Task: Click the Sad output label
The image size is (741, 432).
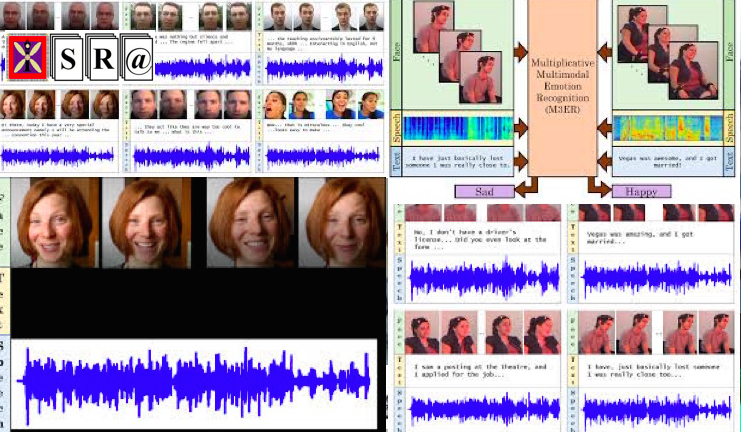Action: coord(484,191)
